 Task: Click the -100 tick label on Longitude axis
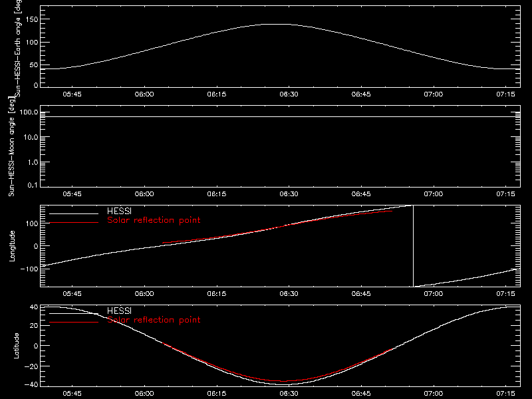[29, 269]
